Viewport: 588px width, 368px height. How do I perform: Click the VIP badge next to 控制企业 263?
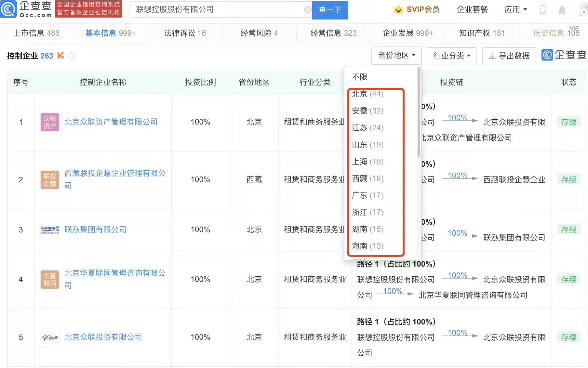point(61,56)
